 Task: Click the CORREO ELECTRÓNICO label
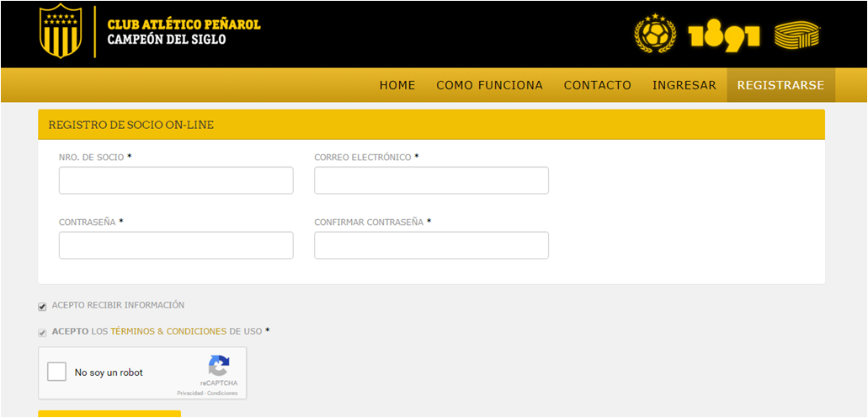pyautogui.click(x=363, y=158)
